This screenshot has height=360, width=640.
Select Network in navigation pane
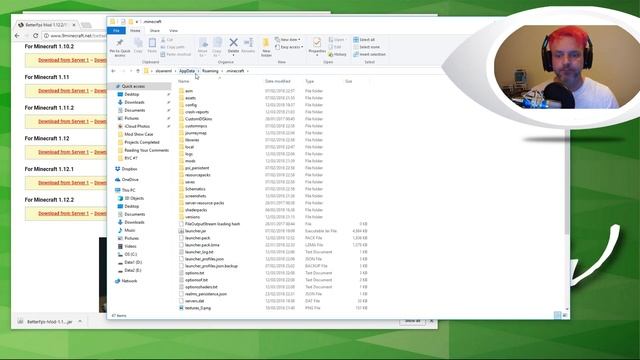(126, 281)
